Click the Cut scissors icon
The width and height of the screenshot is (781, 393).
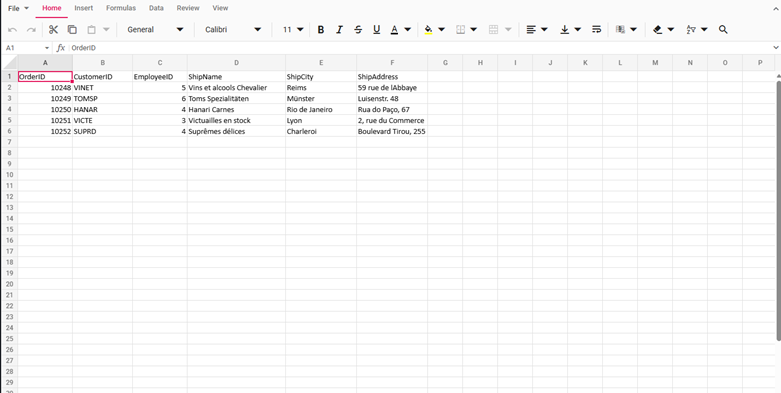coord(53,29)
